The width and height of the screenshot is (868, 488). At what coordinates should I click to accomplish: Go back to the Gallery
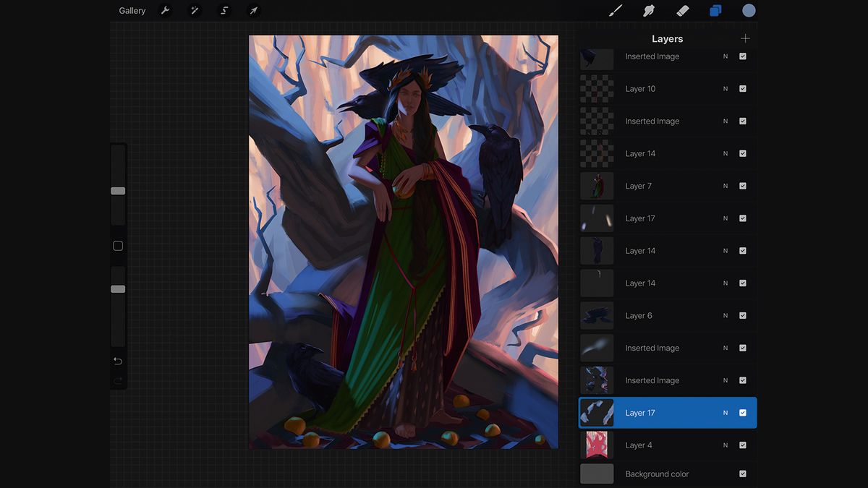[x=132, y=10]
